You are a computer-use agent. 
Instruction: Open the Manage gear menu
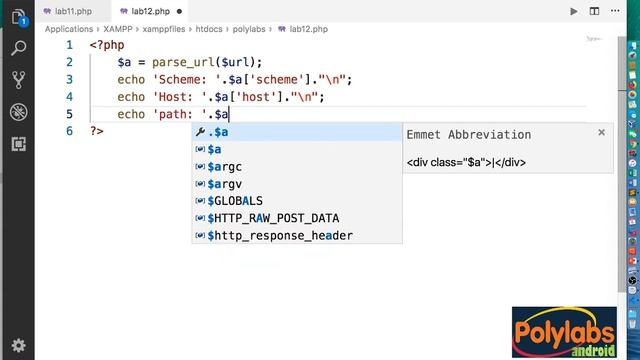18,345
